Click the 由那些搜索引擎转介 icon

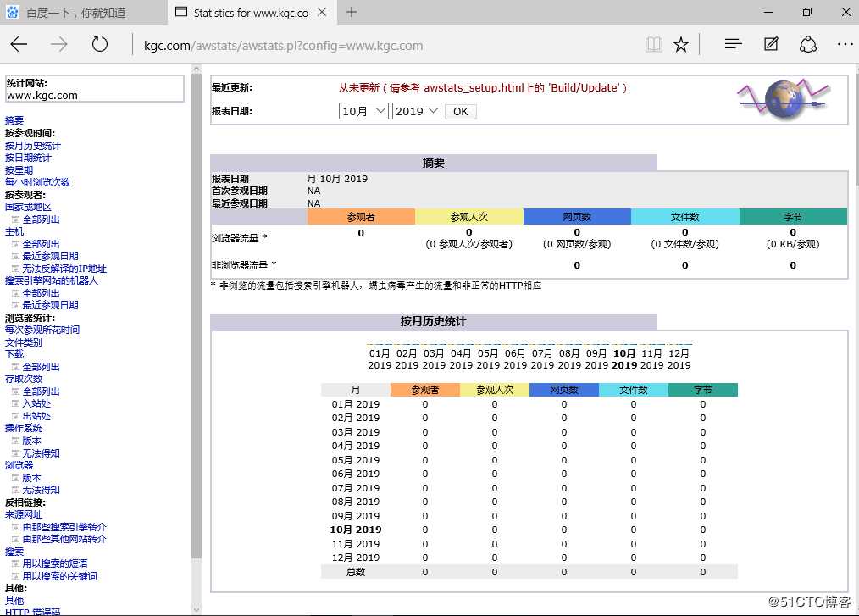tap(16, 527)
